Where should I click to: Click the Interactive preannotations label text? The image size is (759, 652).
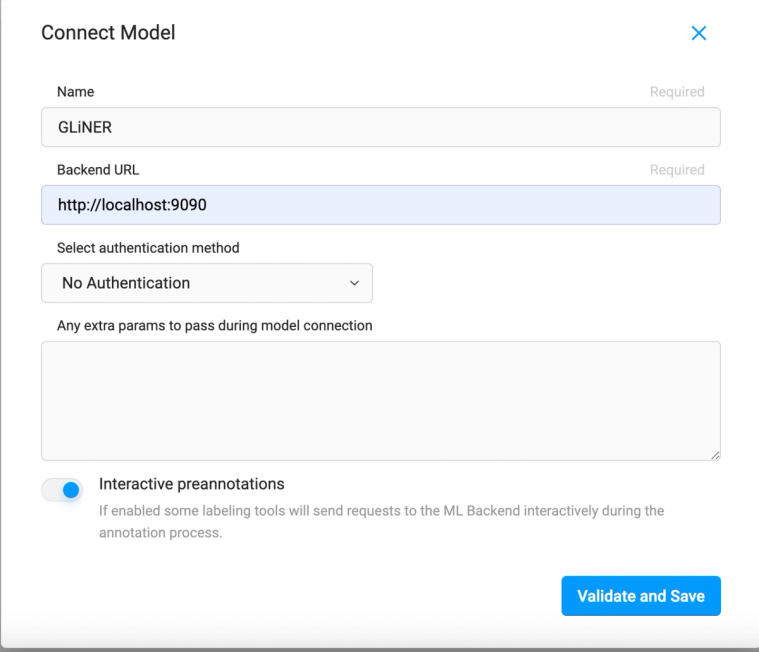[x=191, y=484]
